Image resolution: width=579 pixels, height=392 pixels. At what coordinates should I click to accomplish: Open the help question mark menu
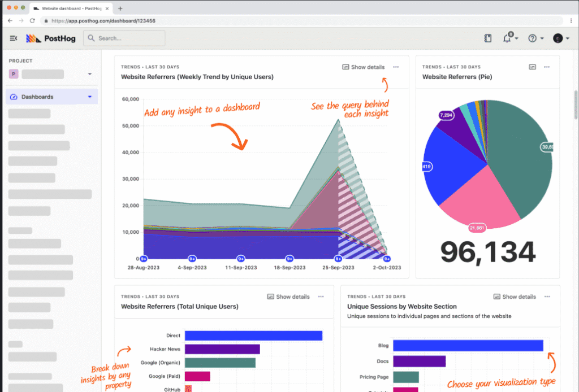[532, 38]
